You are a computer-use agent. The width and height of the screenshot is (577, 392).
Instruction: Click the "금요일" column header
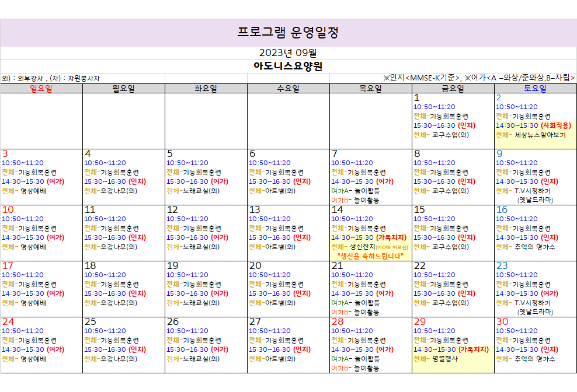[x=453, y=89]
